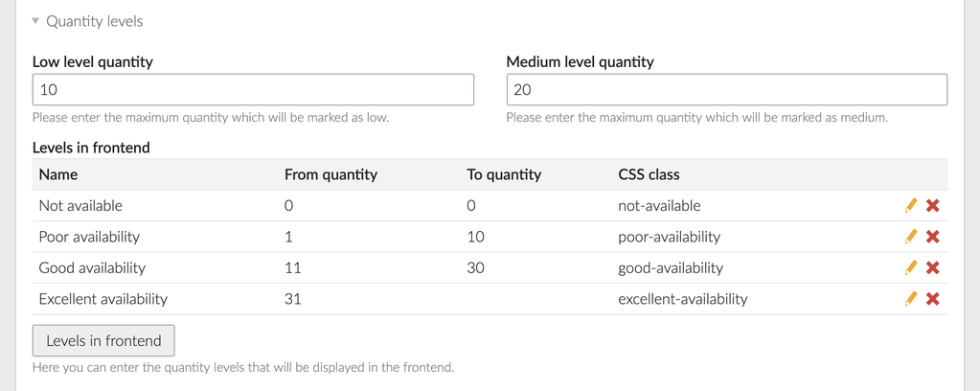Remove the Good availability level

(x=932, y=267)
